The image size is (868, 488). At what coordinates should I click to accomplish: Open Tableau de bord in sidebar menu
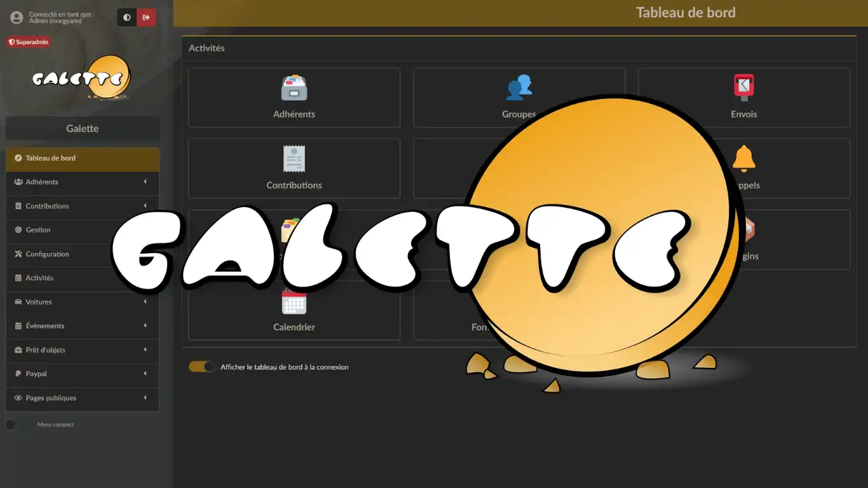tap(83, 158)
